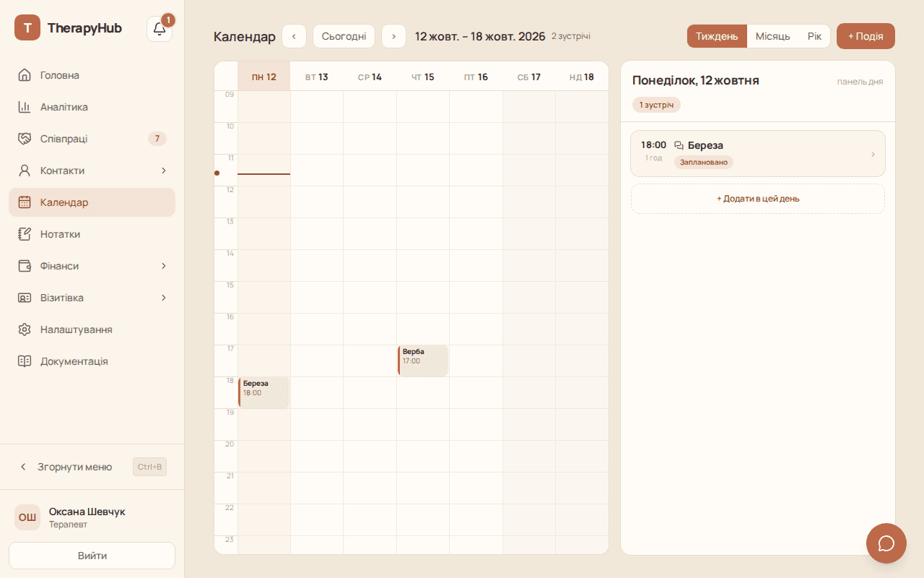Switch calendar view to Місяць
Image resolution: width=924 pixels, height=578 pixels.
[x=772, y=36]
